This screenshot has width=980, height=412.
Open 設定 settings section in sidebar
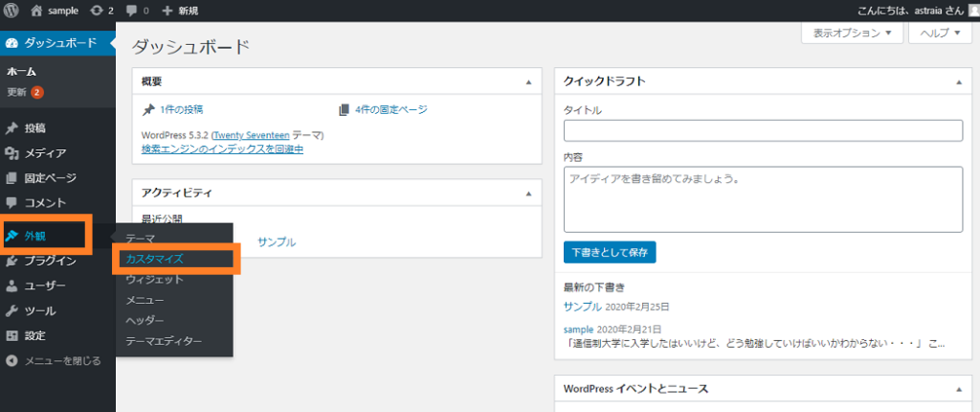pos(34,335)
